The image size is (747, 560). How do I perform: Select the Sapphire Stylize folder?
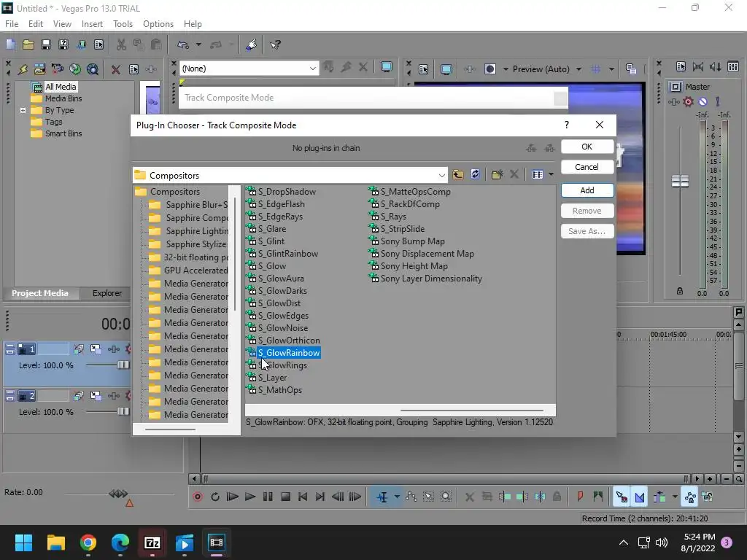(x=196, y=244)
